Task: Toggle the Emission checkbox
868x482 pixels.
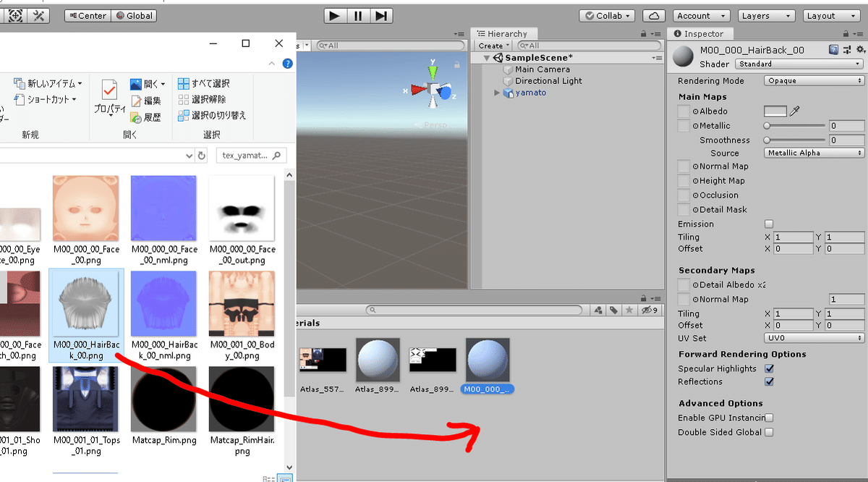Action: point(769,224)
